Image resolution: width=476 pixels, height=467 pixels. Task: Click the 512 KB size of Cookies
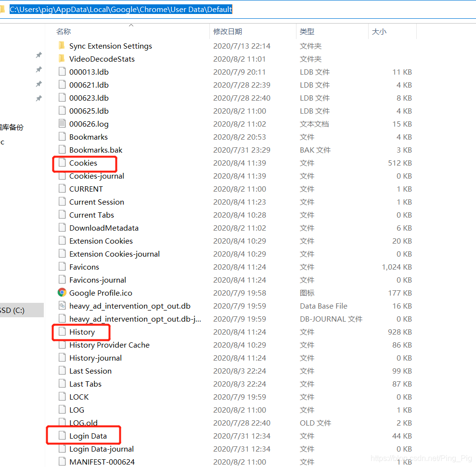click(x=400, y=163)
